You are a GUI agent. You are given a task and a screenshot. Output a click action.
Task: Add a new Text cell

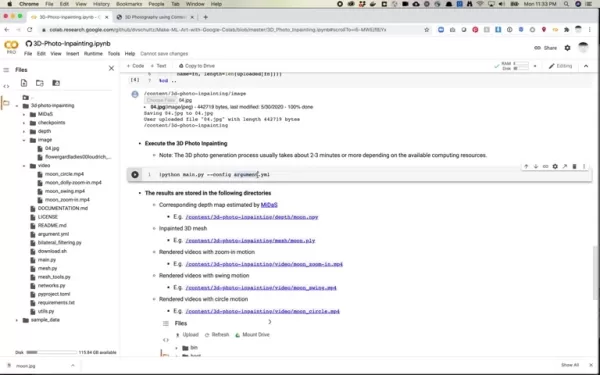click(x=158, y=66)
